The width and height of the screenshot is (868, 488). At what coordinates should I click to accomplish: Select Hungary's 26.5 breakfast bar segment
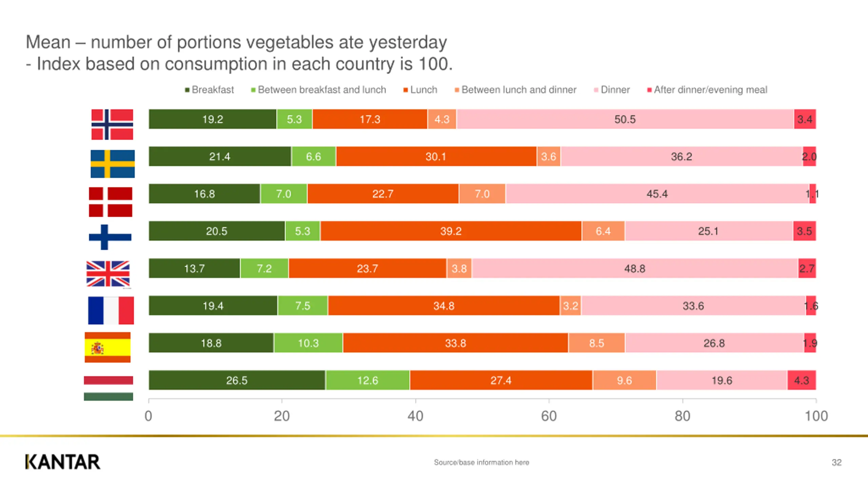[x=237, y=380]
